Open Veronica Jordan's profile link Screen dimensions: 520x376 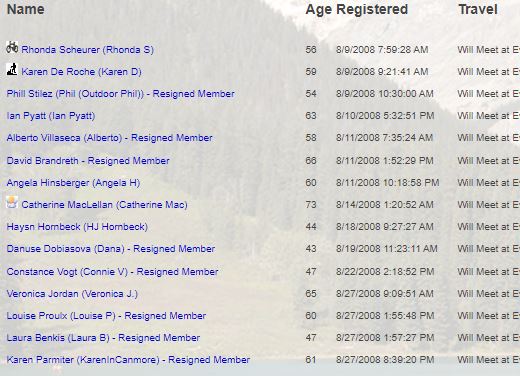pyautogui.click(x=72, y=294)
